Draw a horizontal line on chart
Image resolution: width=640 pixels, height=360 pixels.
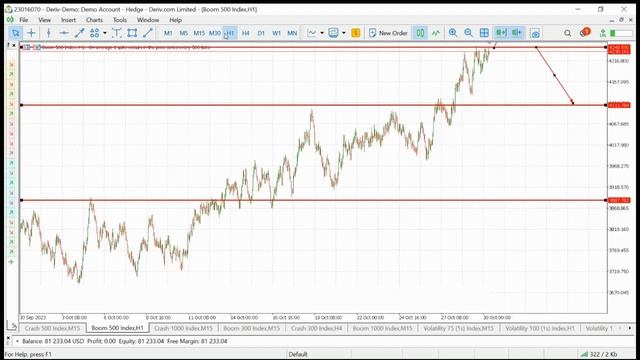tap(64, 33)
